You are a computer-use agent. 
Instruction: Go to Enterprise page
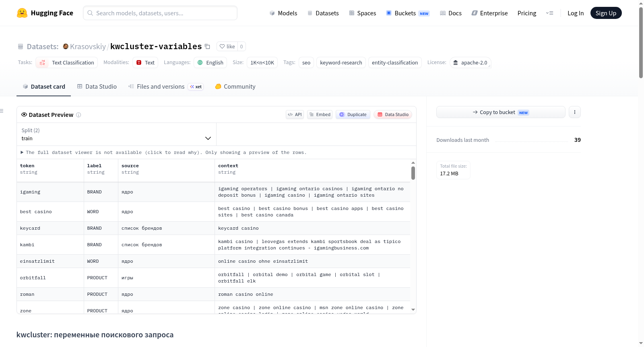489,13
